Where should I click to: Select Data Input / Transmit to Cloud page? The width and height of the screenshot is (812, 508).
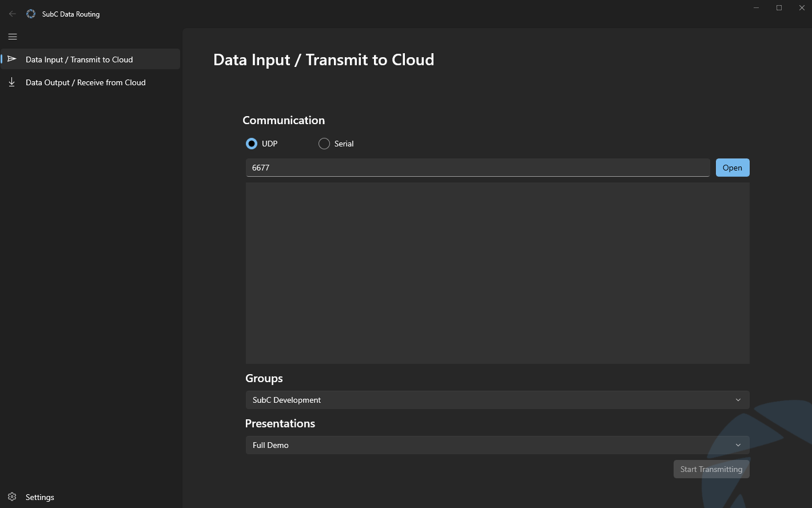(x=79, y=59)
